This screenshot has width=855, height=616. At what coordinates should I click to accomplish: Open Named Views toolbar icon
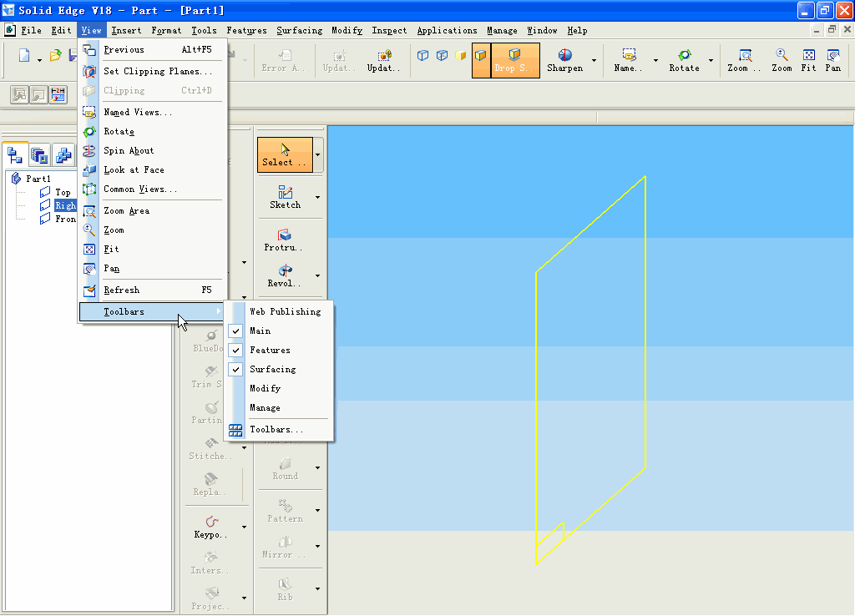(628, 60)
